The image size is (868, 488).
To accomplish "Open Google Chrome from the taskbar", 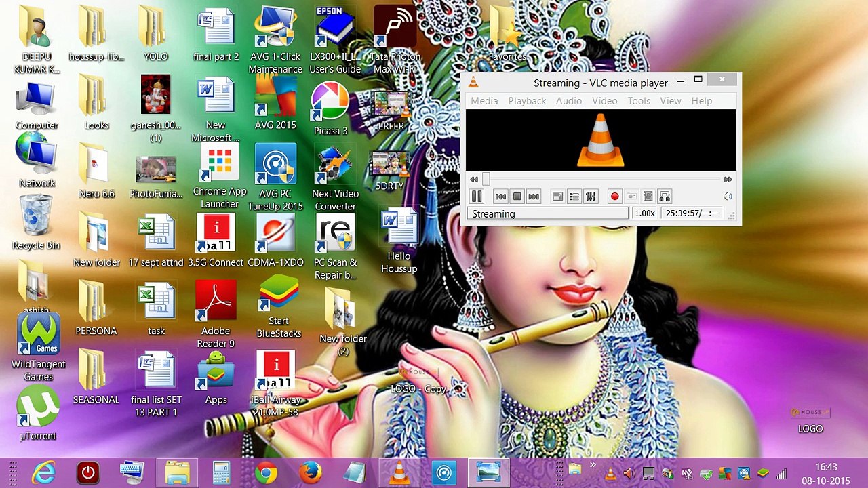I will click(x=266, y=472).
